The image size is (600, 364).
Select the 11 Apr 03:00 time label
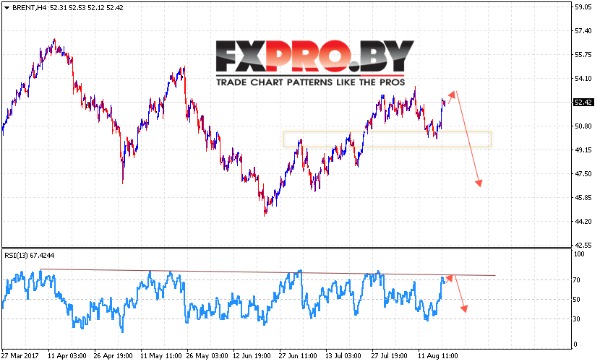click(67, 355)
